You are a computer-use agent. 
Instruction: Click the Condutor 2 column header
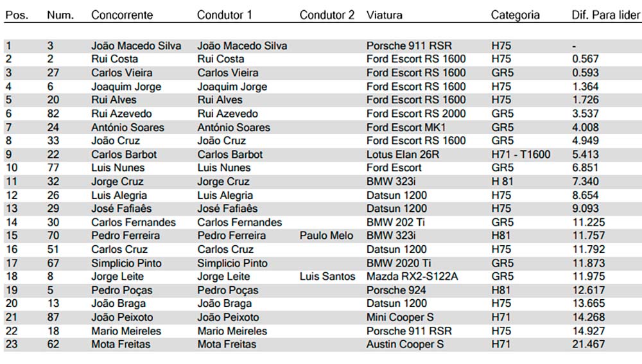[327, 15]
